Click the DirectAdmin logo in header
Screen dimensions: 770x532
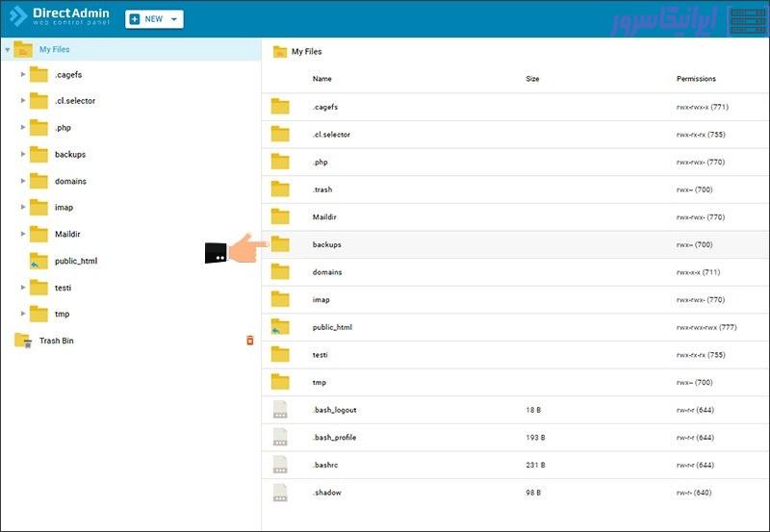click(x=60, y=18)
